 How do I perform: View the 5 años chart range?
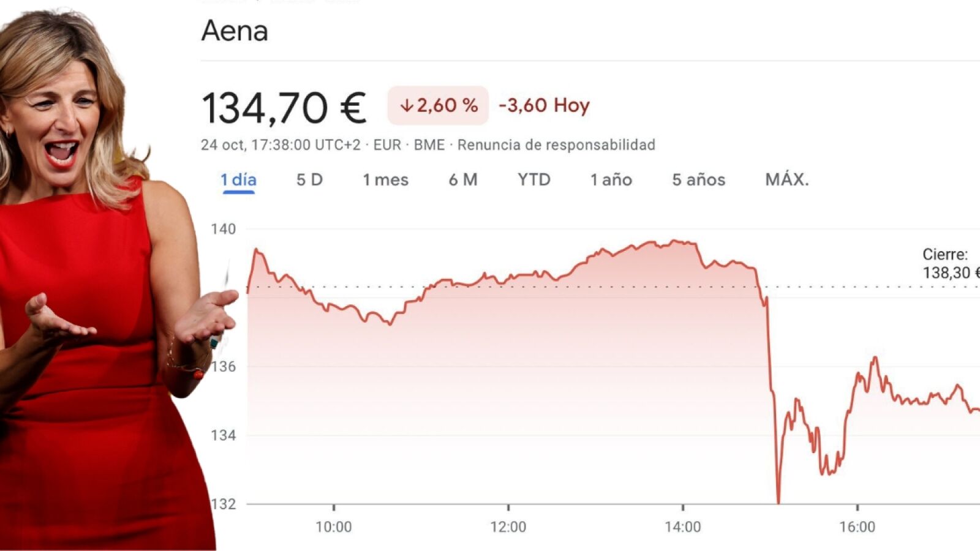(x=698, y=180)
